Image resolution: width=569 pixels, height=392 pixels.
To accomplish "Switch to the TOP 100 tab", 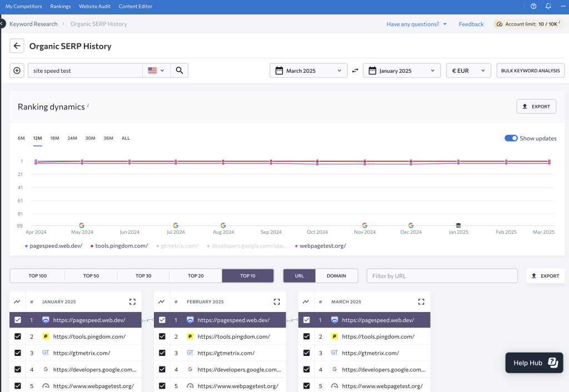I will click(x=38, y=275).
